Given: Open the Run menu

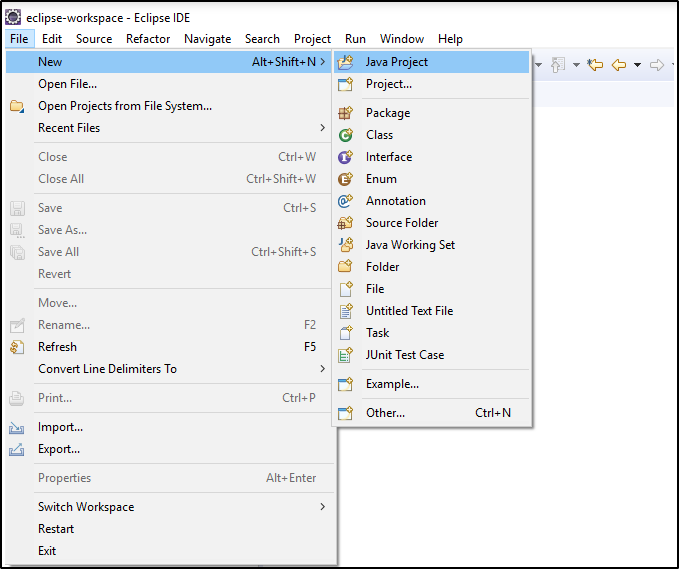Looking at the screenshot, I should pos(355,39).
